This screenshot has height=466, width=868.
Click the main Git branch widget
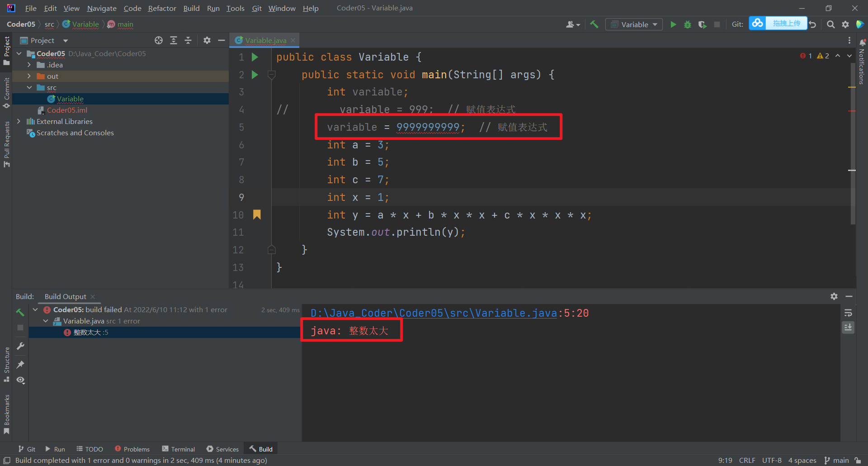pyautogui.click(x=837, y=460)
